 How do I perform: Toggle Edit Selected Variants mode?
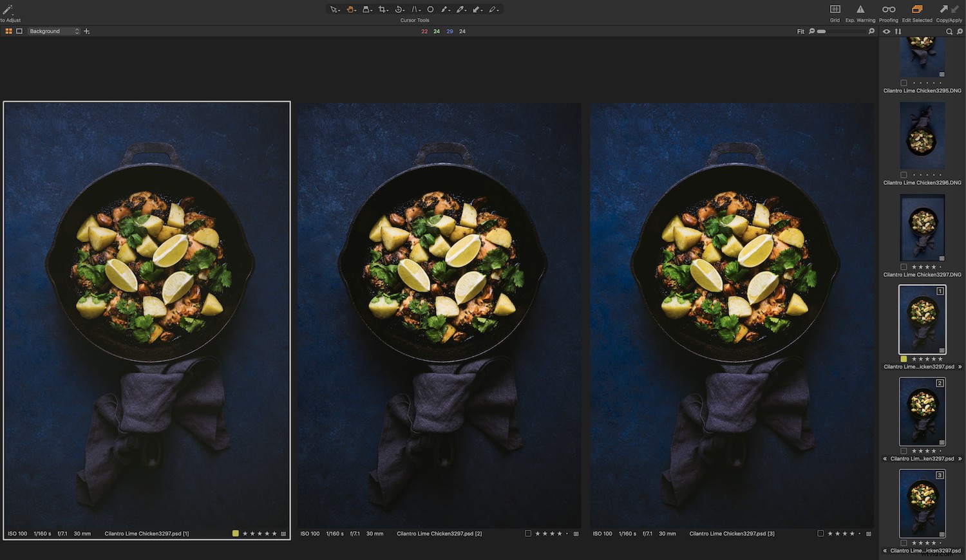pos(916,9)
